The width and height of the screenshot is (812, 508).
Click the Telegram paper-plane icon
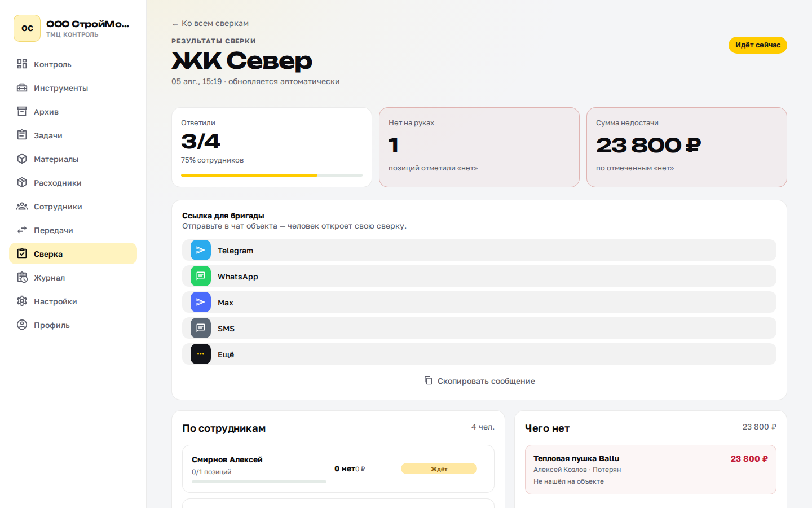pos(201,250)
